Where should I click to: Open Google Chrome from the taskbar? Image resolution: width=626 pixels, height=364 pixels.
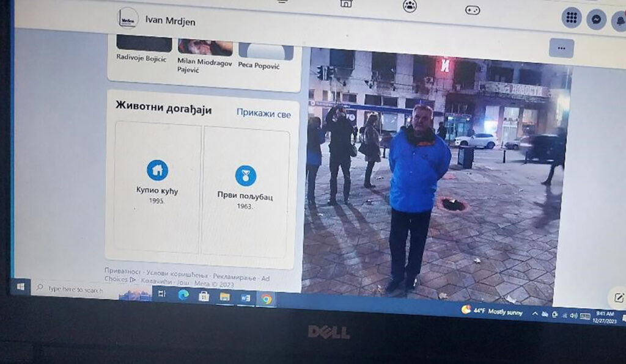[267, 299]
